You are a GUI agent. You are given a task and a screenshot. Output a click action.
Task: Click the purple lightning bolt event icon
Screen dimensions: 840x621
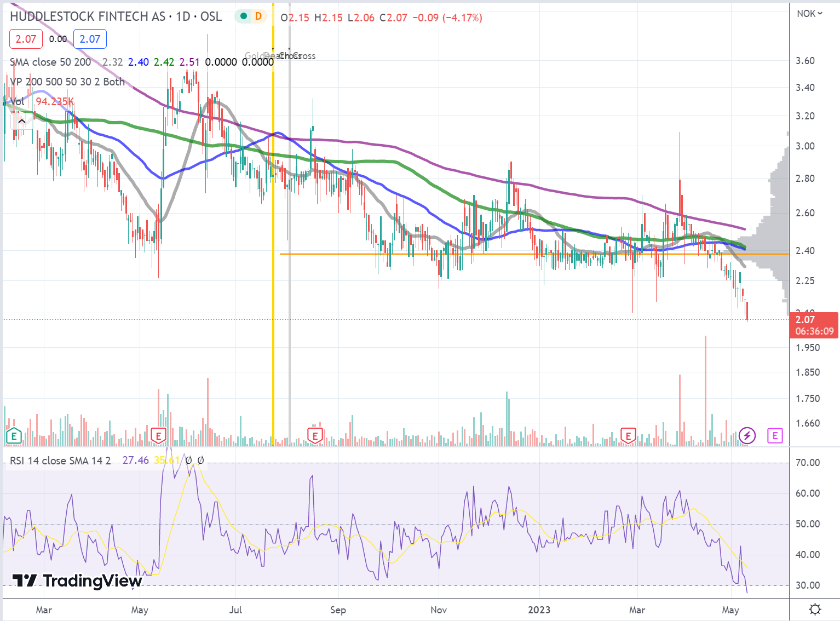click(x=747, y=436)
